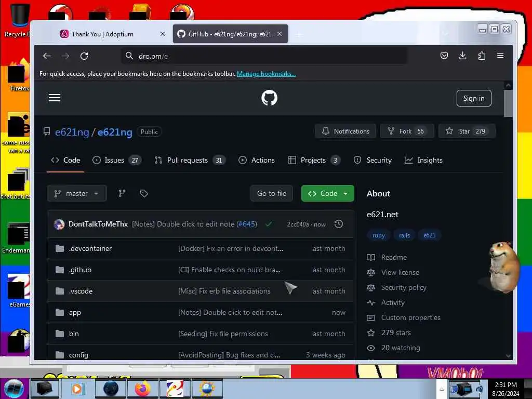Open the 279 stars link
Image resolution: width=532 pixels, height=399 pixels.
pyautogui.click(x=389, y=332)
